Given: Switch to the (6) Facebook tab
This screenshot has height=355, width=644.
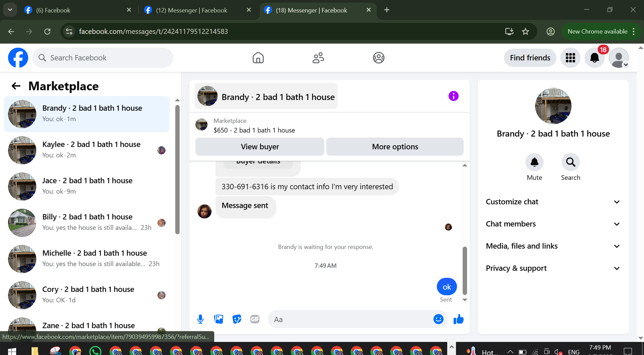Looking at the screenshot, I should point(78,10).
